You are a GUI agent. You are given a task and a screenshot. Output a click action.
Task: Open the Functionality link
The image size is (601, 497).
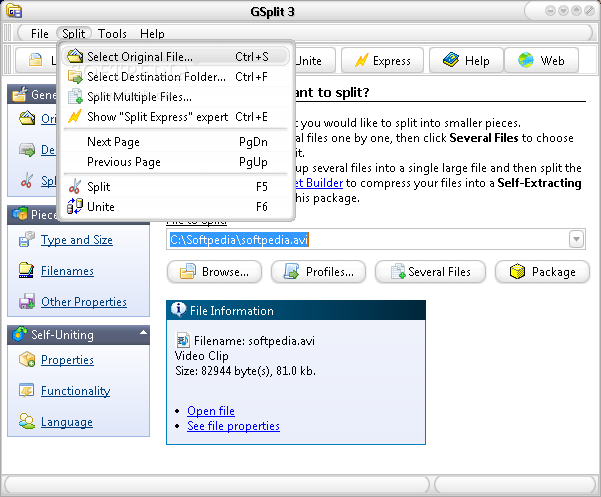[x=76, y=391]
